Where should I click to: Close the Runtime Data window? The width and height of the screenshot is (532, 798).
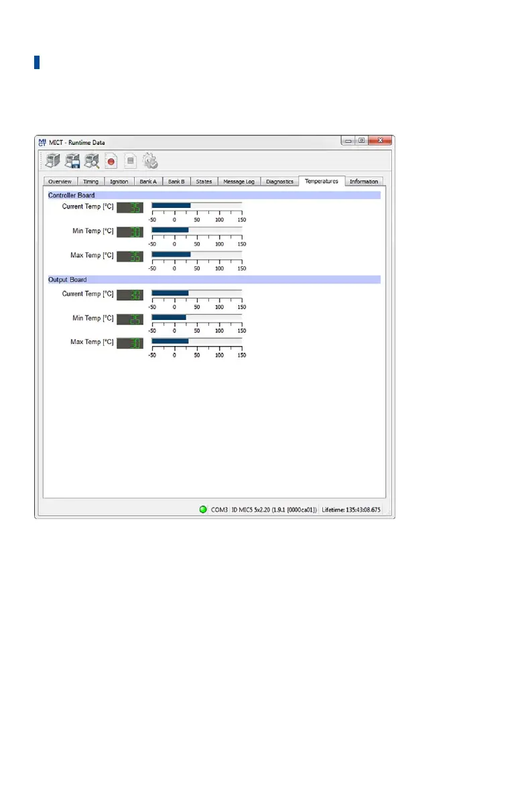pyautogui.click(x=380, y=140)
